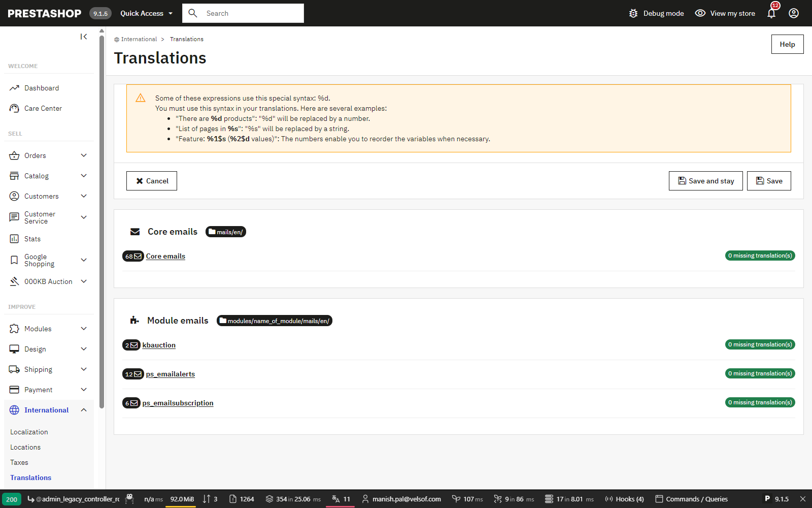Screen dimensions: 812x508
Task: Click the Save button
Action: (769, 181)
